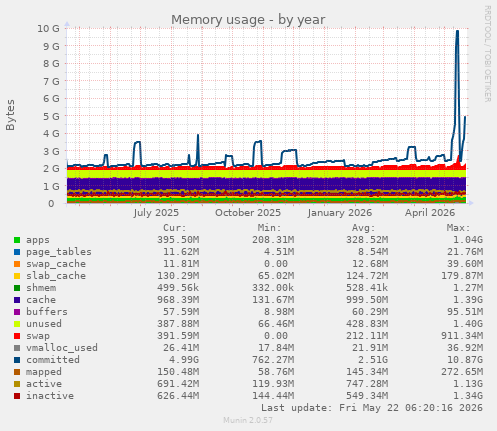Click the active legend label
The width and height of the screenshot is (497, 431).
pos(44,384)
